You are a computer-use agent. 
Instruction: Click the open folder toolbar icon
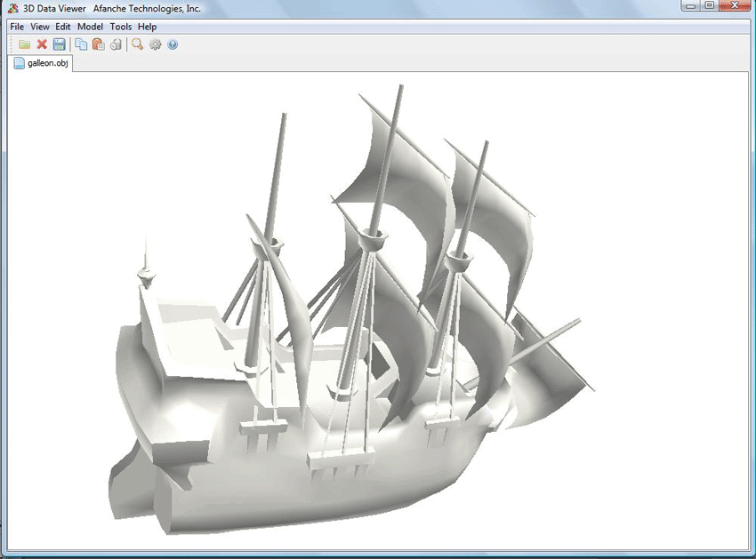(x=24, y=44)
